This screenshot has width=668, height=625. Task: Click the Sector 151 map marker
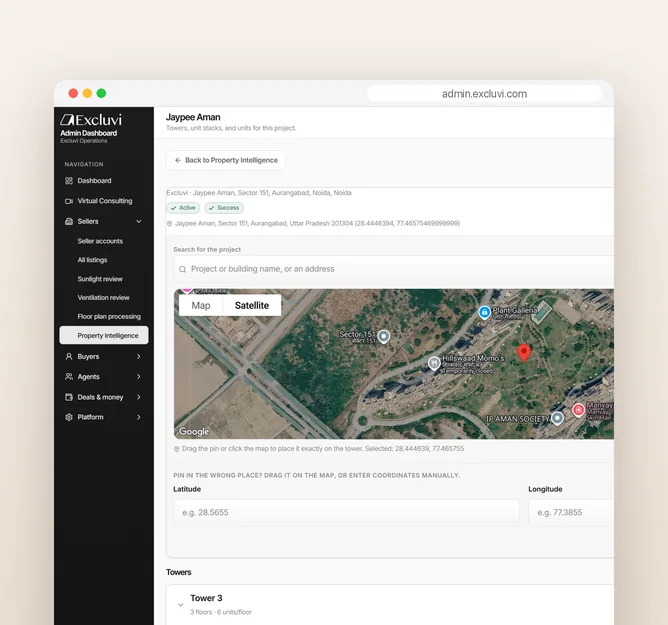pyautogui.click(x=384, y=337)
